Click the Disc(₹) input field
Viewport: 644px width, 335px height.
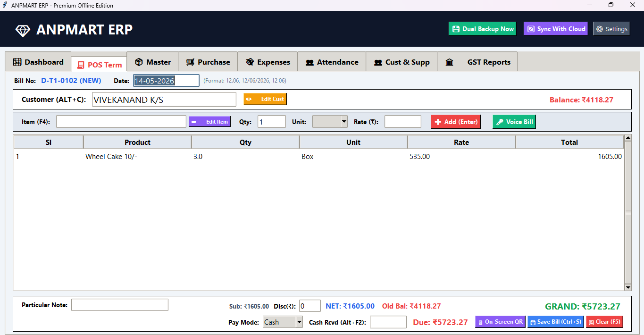[310, 306]
